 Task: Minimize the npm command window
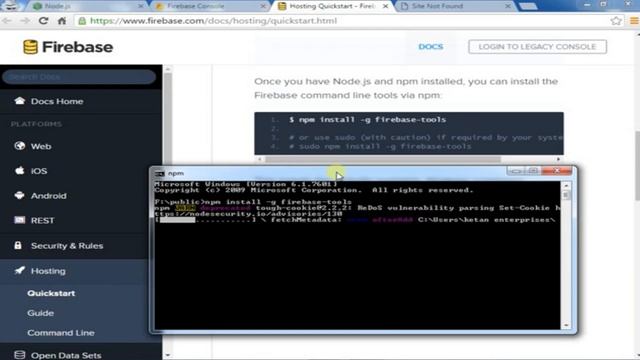tap(516, 171)
